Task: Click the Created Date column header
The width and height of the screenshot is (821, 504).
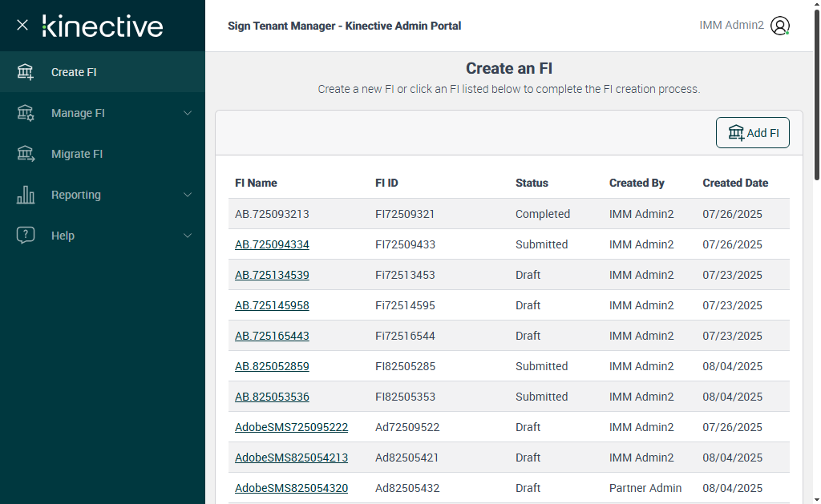Action: [x=735, y=183]
